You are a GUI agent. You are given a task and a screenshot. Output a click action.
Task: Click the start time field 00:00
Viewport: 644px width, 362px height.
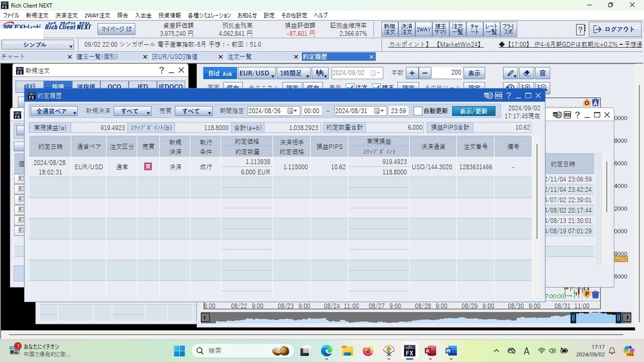click(312, 111)
